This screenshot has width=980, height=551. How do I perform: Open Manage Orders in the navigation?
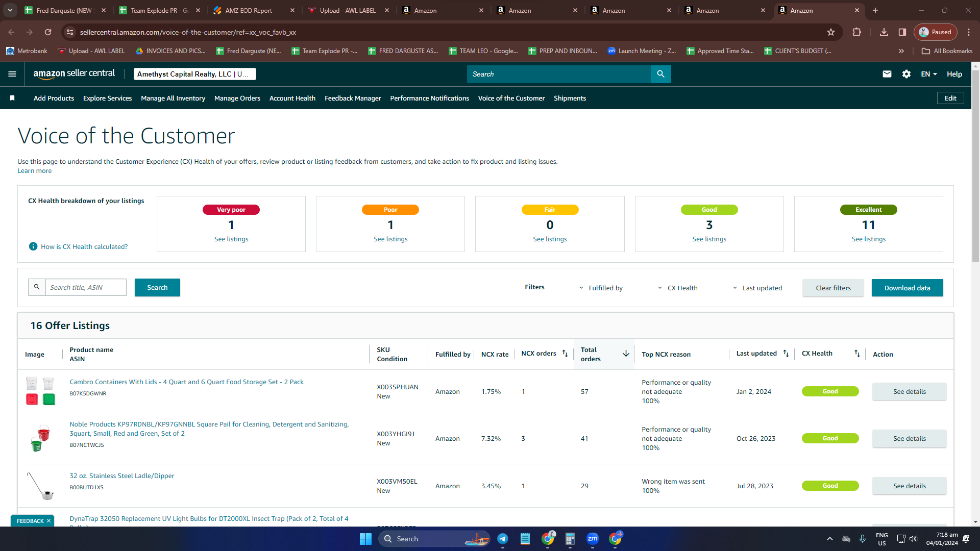pos(237,98)
